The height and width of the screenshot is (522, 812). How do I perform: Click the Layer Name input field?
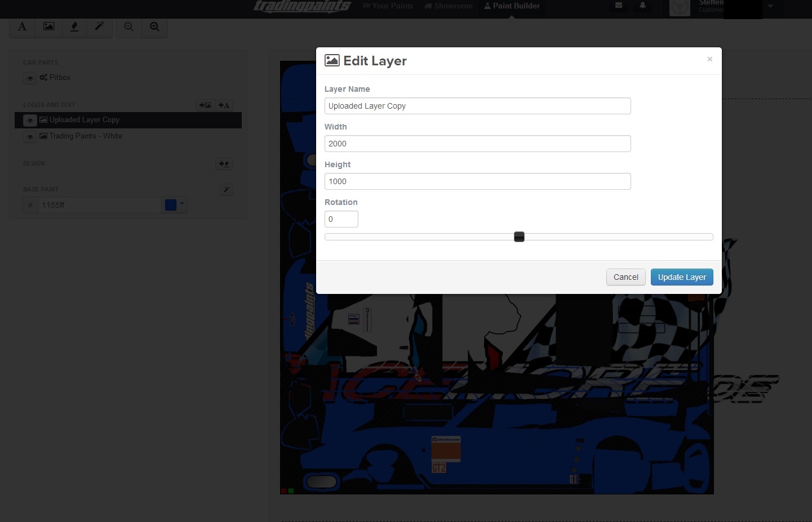point(477,106)
